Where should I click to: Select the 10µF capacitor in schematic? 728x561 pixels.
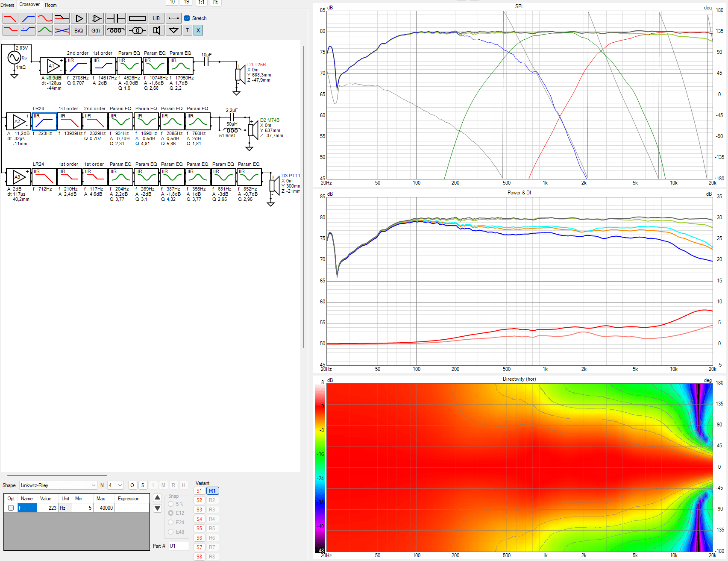pos(206,62)
